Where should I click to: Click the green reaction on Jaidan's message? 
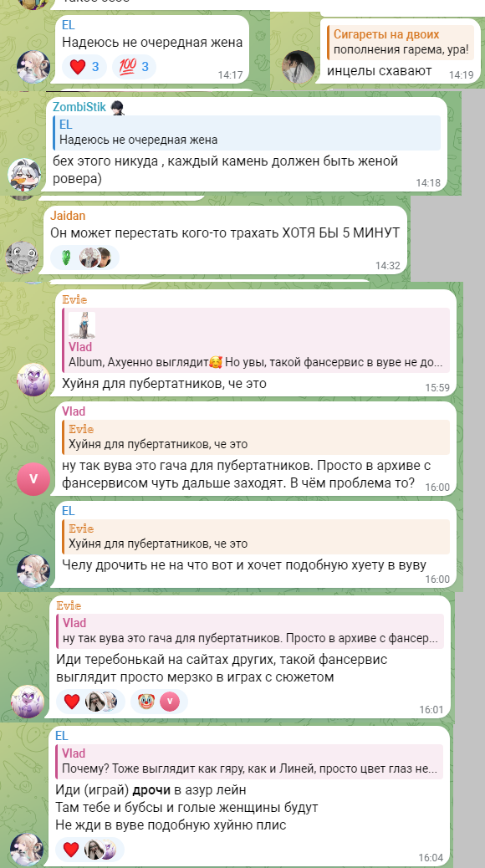pyautogui.click(x=65, y=258)
